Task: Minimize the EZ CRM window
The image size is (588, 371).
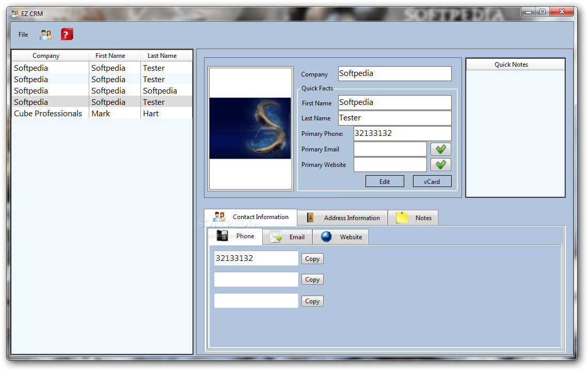Action: click(529, 12)
